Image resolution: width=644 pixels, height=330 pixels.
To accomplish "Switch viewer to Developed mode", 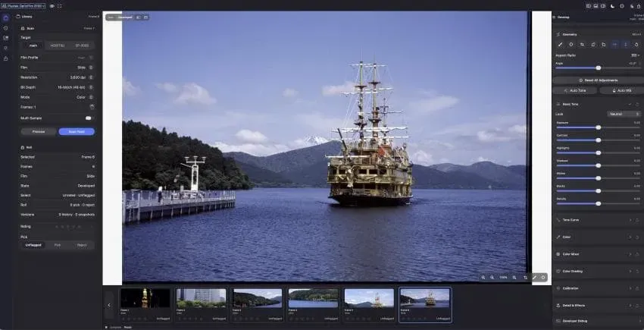I will [125, 17].
